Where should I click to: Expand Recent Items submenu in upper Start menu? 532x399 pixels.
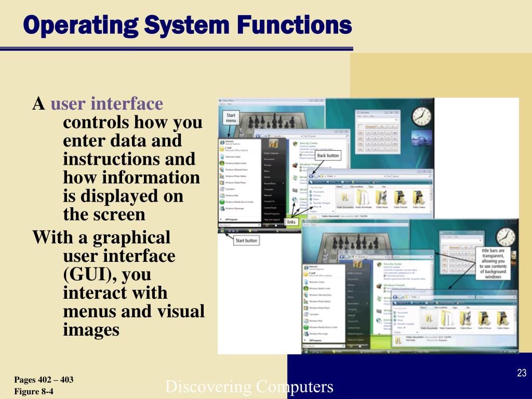point(274,183)
